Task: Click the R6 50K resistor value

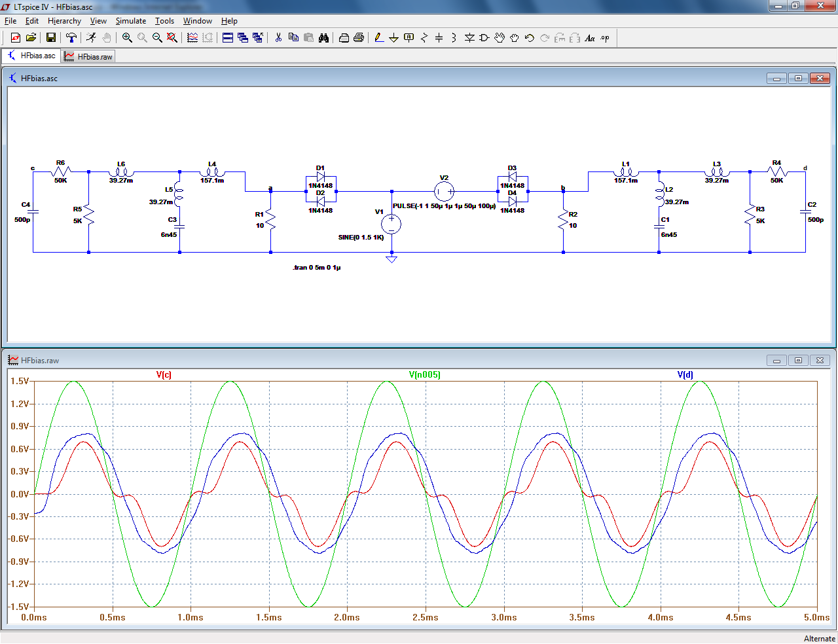Action: [x=60, y=181]
